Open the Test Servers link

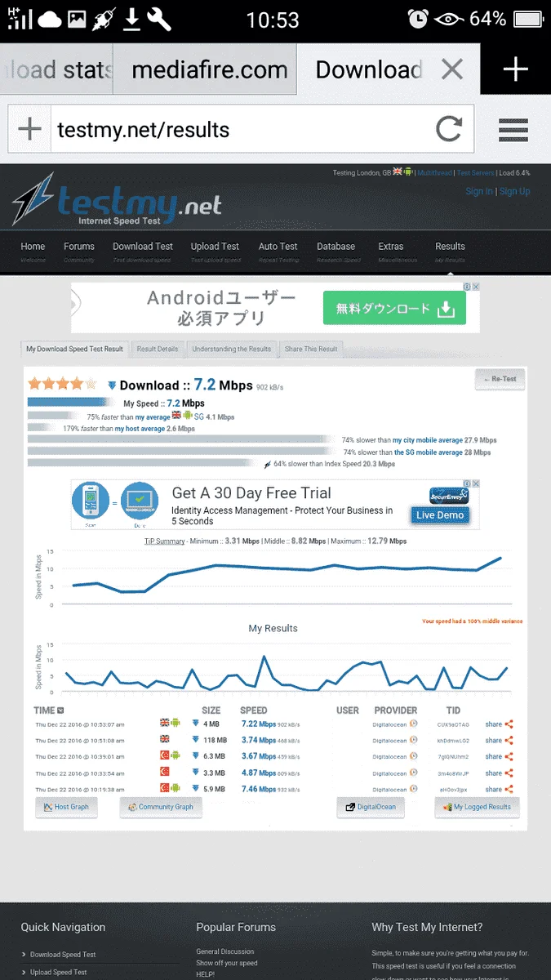coord(475,173)
